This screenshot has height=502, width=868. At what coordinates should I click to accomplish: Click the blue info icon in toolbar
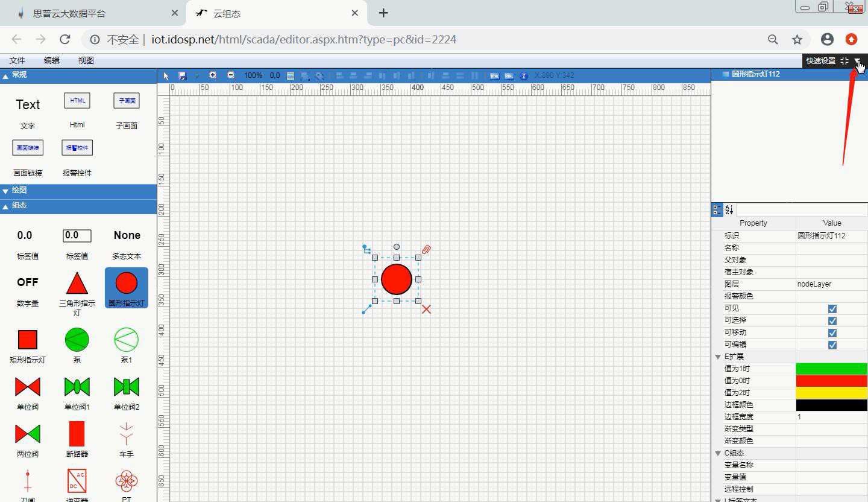point(523,75)
